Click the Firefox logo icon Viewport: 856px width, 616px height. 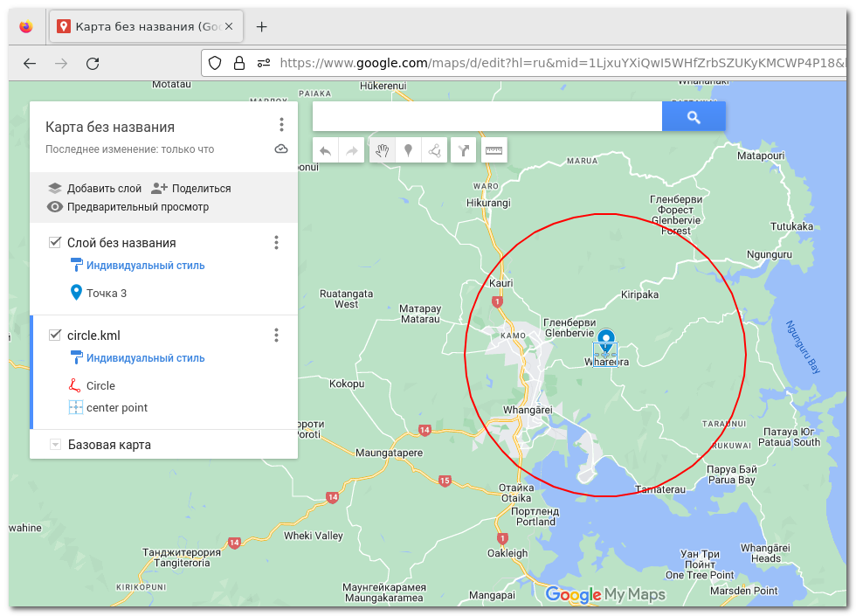pos(25,26)
